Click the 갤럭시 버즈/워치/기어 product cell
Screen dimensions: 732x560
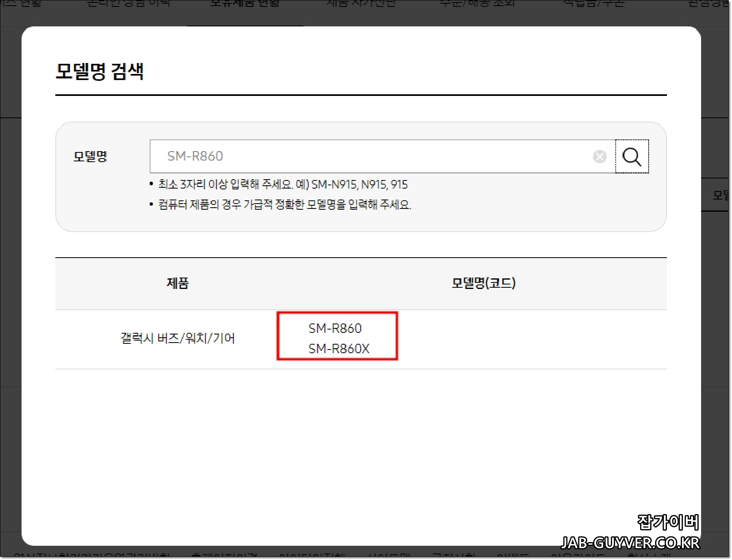[x=178, y=338]
